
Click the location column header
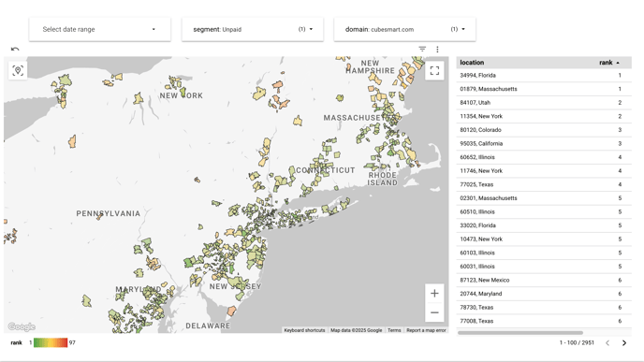(472, 63)
